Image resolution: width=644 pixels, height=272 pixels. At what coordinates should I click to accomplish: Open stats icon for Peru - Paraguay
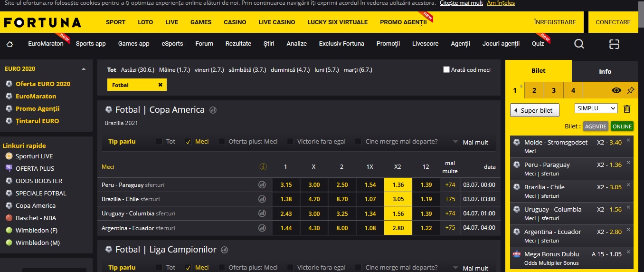point(262,185)
